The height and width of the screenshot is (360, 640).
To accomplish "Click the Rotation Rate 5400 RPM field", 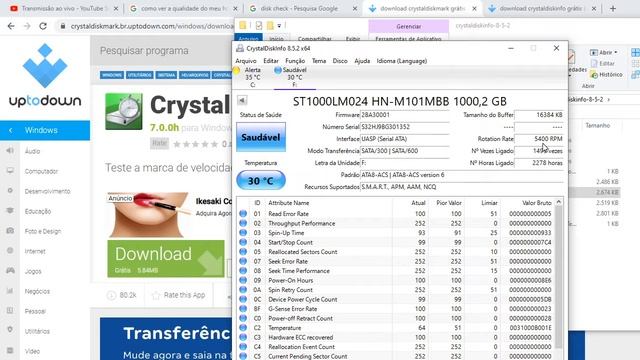I will [539, 139].
